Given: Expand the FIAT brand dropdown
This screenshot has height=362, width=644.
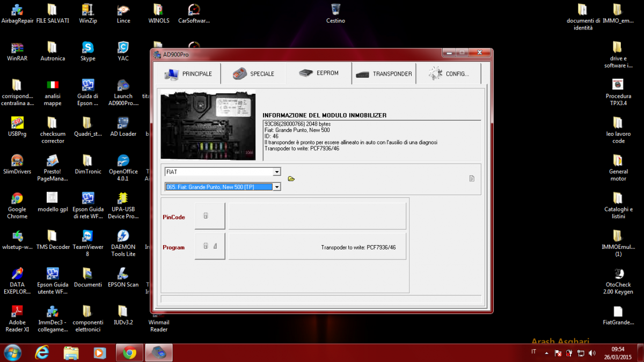Looking at the screenshot, I should [x=277, y=172].
